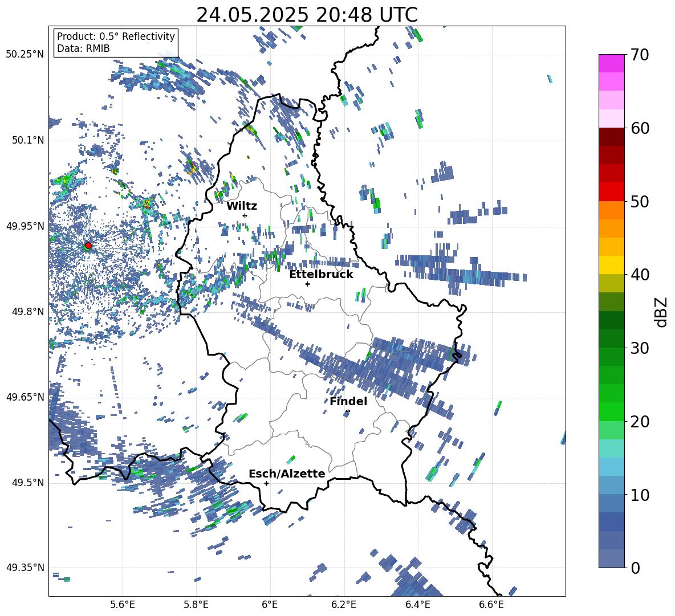Click the Ettelbruck station cross marker
Image resolution: width=675 pixels, height=616 pixels.
click(x=307, y=284)
